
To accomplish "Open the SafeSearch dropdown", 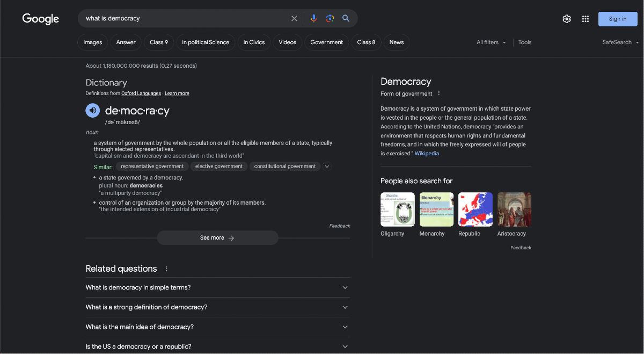I will click(621, 42).
